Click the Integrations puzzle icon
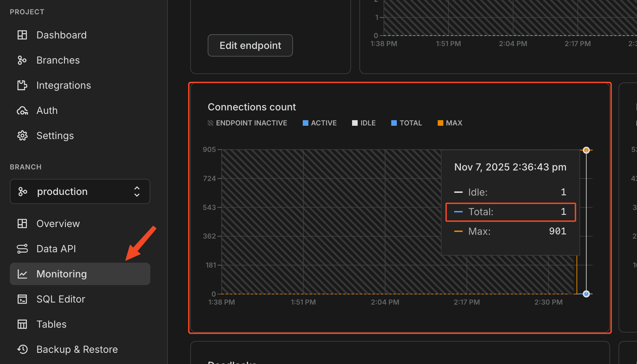 click(x=22, y=85)
